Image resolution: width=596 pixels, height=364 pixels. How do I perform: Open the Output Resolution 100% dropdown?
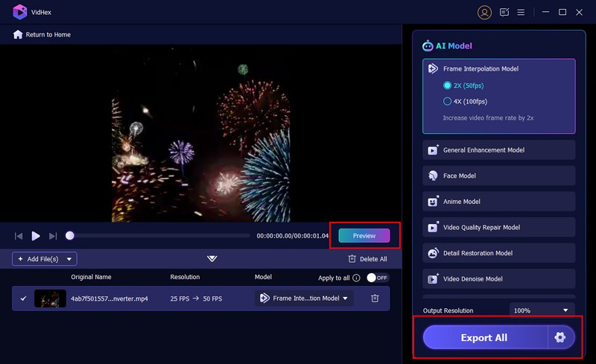coord(542,310)
